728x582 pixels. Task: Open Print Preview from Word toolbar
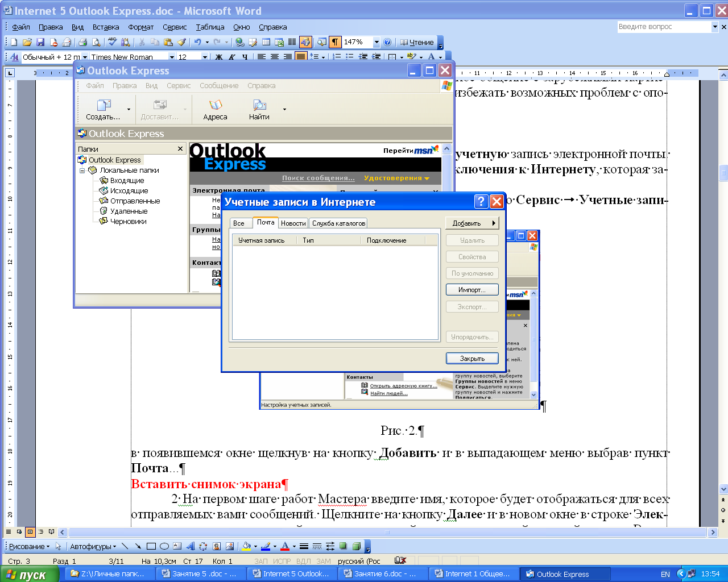pyautogui.click(x=96, y=42)
